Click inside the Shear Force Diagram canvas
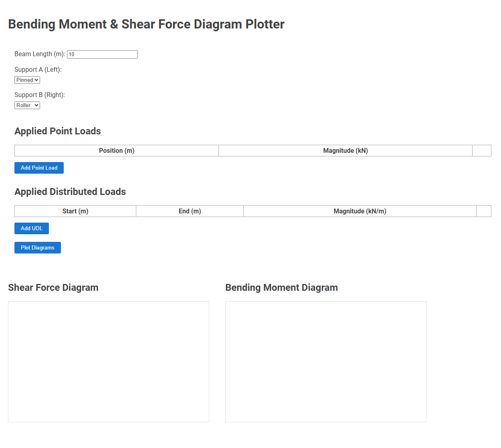Viewport: 501px width, 448px height. tap(108, 361)
